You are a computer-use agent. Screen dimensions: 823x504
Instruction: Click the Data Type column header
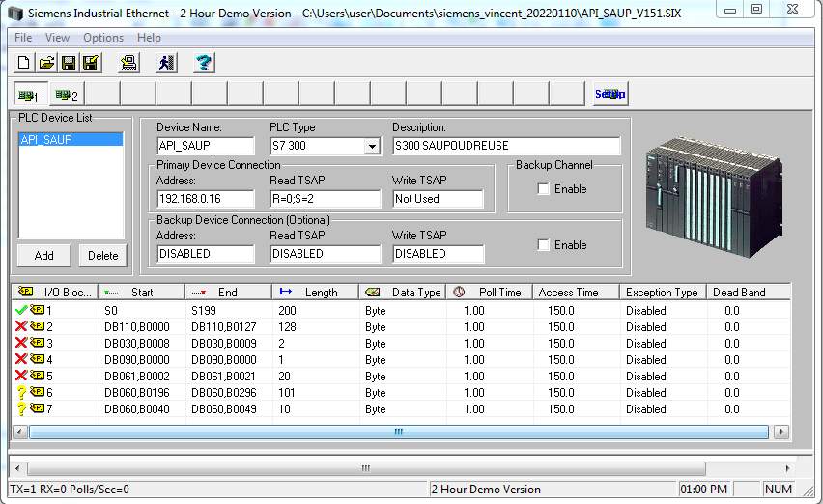tap(404, 293)
